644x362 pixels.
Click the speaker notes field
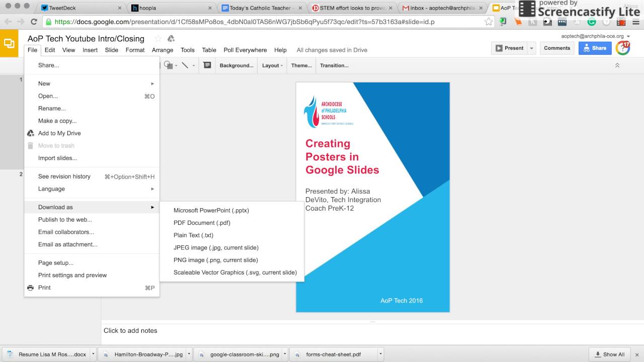tap(372, 330)
